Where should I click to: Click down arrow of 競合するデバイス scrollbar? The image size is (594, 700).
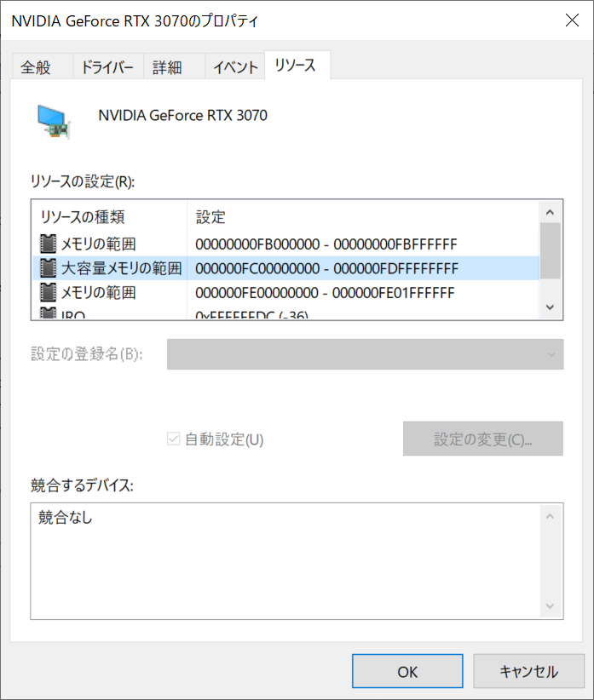(x=551, y=606)
